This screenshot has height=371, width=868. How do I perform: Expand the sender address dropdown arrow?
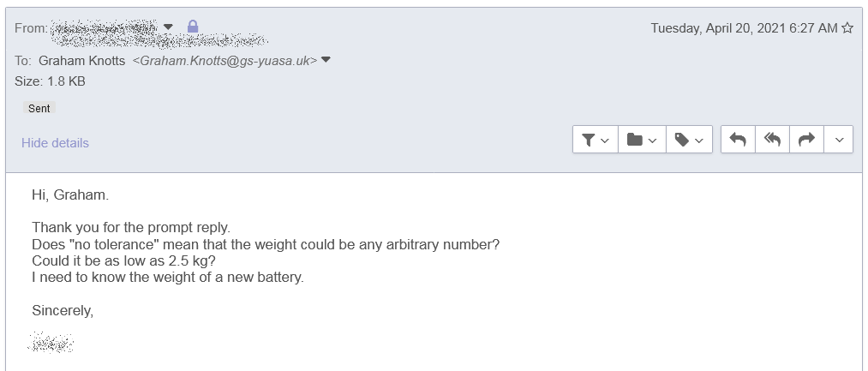click(x=168, y=27)
